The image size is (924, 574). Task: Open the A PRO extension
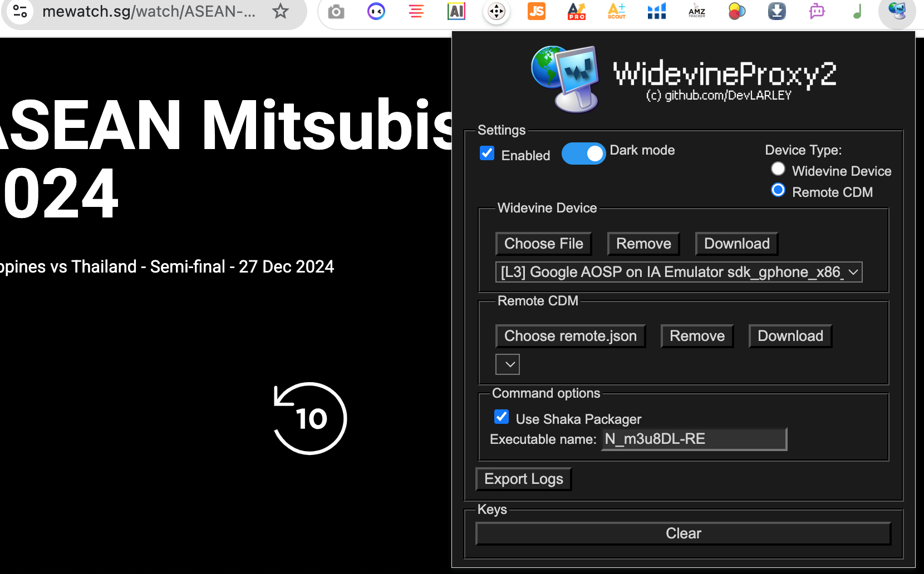point(577,11)
